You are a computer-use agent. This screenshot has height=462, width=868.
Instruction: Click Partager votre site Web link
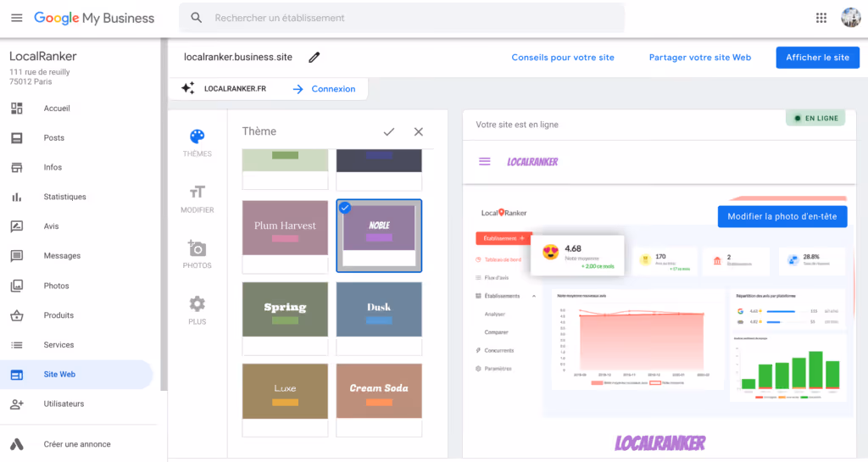tap(699, 58)
